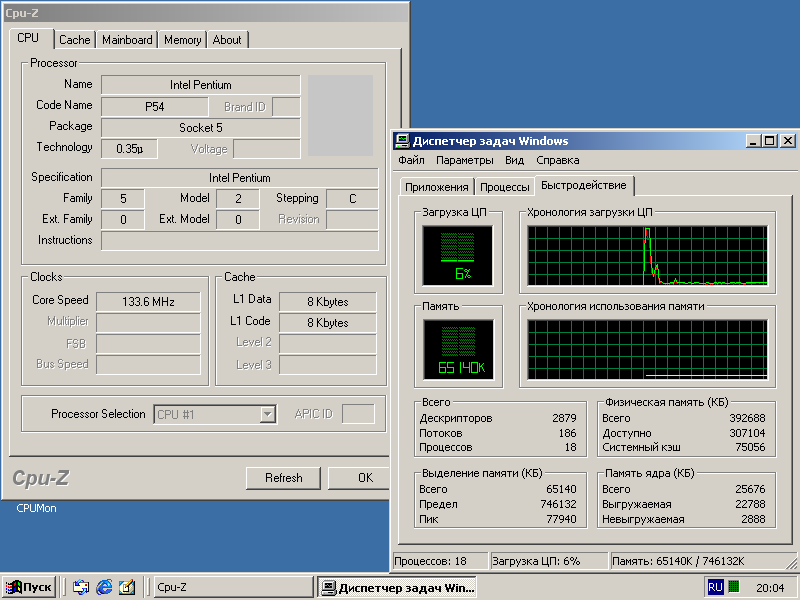Click the green CPU usage tray icon
This screenshot has height=600, width=800.
(734, 587)
